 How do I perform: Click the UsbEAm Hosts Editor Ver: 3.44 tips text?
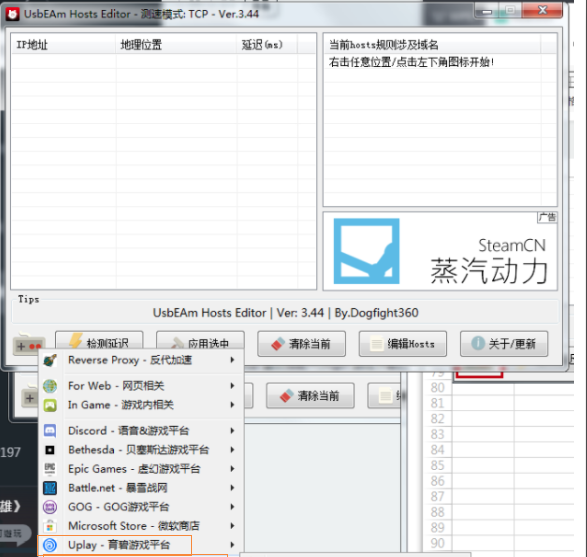285,313
